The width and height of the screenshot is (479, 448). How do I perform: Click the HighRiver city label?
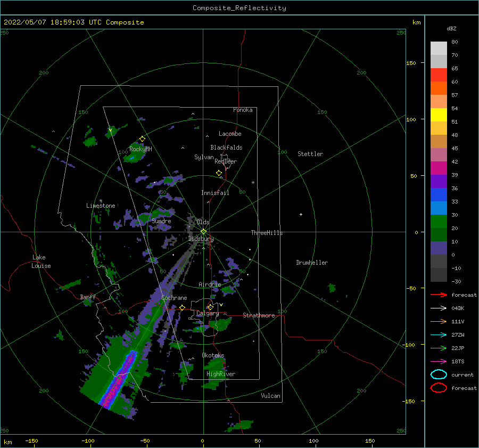click(221, 374)
